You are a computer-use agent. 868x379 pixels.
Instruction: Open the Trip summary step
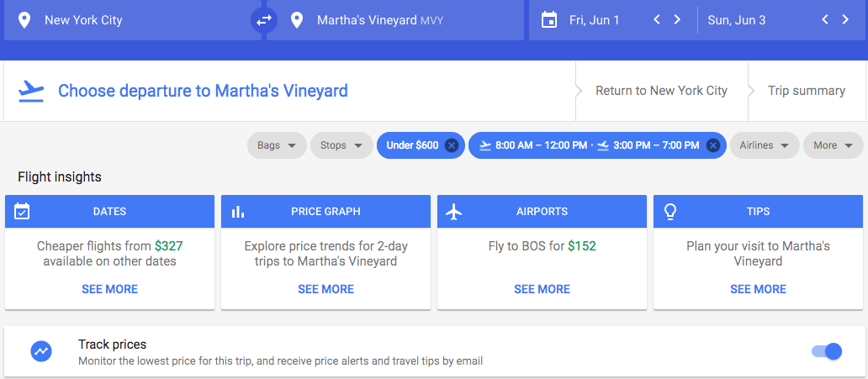[807, 91]
